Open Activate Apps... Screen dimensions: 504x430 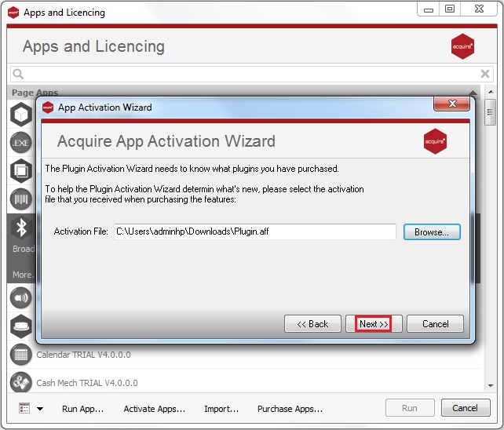155,409
